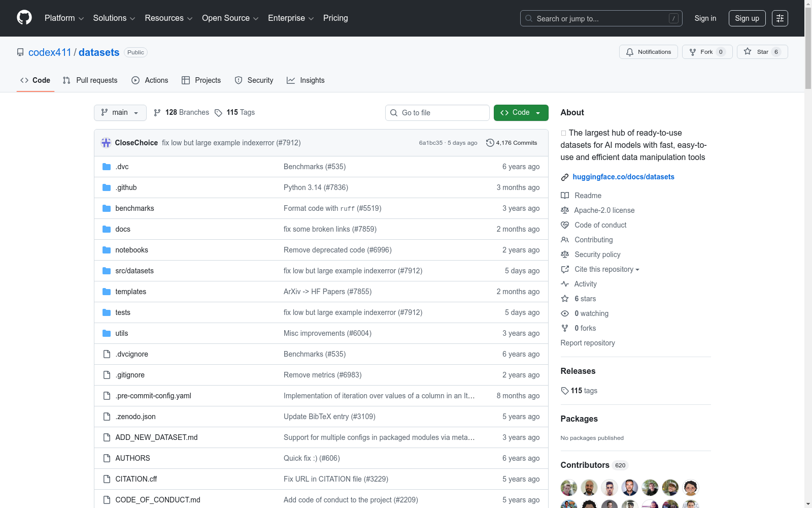812x508 pixels.
Task: Expand the Open Source menu
Action: 230,18
